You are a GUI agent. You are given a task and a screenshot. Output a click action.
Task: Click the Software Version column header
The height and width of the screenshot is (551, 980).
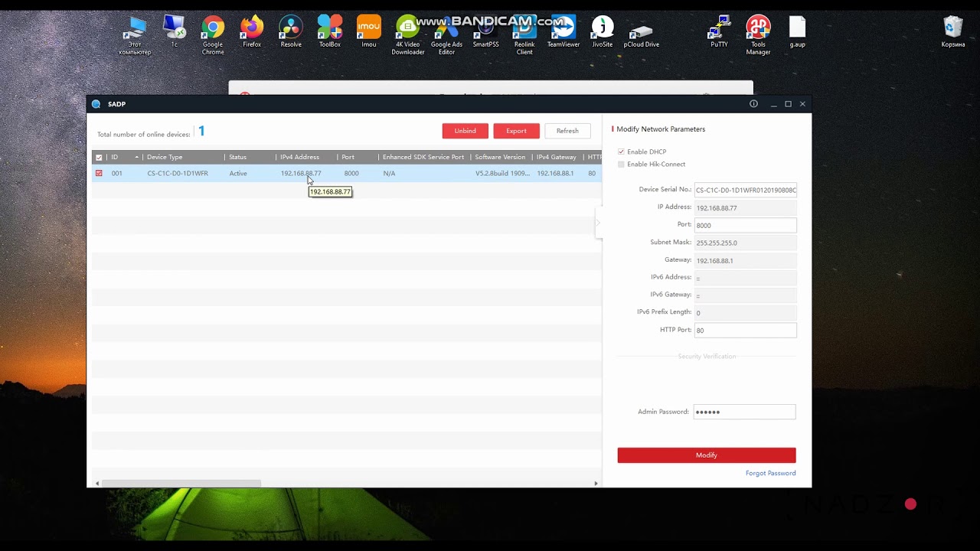pyautogui.click(x=501, y=157)
